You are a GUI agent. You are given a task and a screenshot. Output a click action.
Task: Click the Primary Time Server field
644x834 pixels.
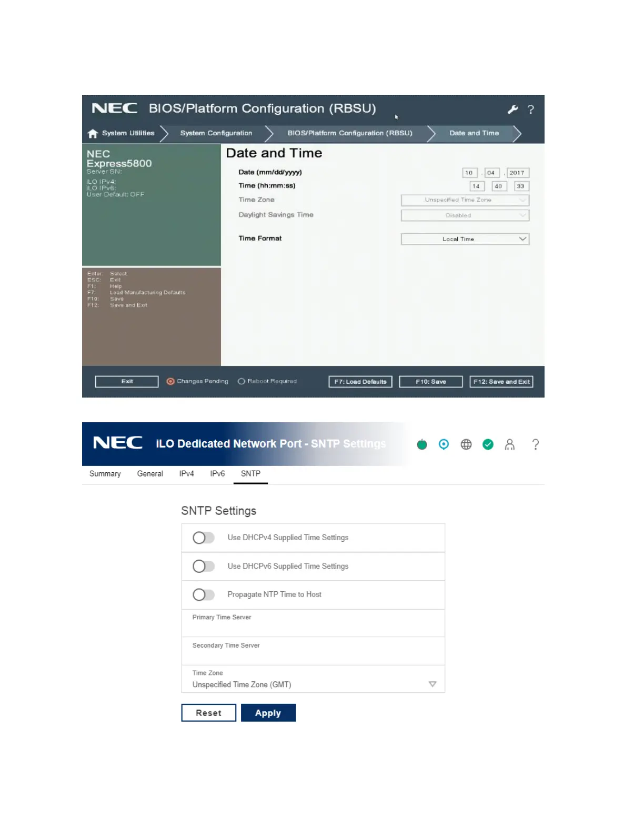pyautogui.click(x=313, y=623)
